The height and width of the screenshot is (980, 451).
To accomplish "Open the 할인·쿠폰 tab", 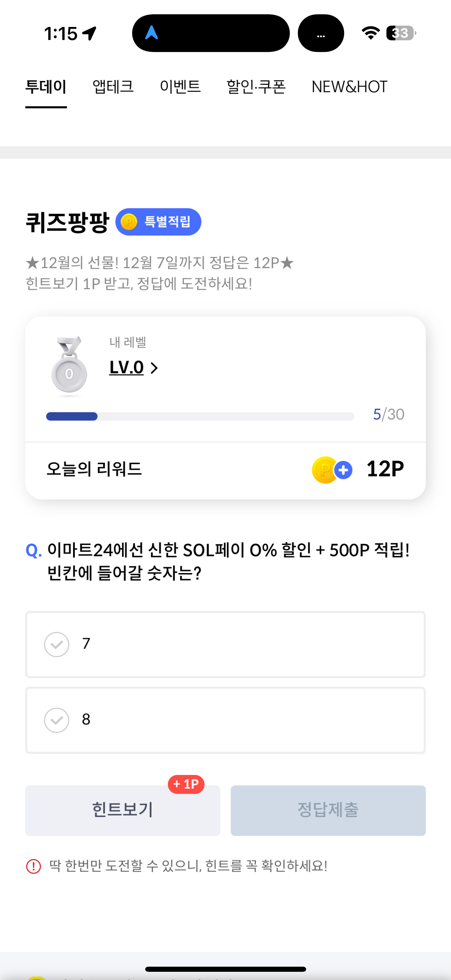I will 256,87.
